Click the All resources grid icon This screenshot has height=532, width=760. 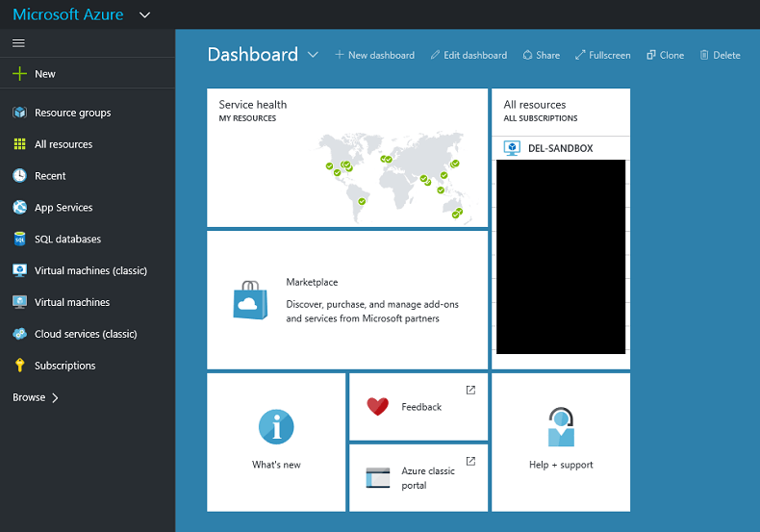19,144
